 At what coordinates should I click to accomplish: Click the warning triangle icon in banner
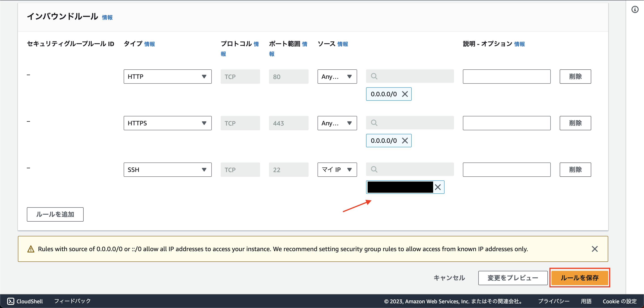tap(31, 249)
